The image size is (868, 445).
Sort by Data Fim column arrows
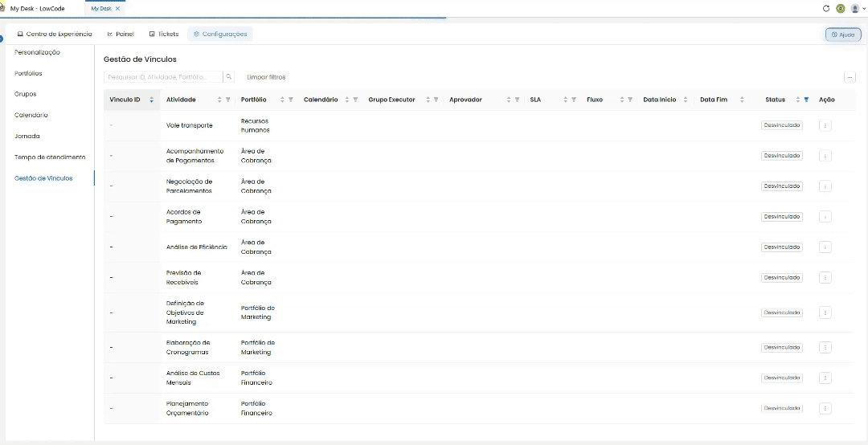coord(742,100)
